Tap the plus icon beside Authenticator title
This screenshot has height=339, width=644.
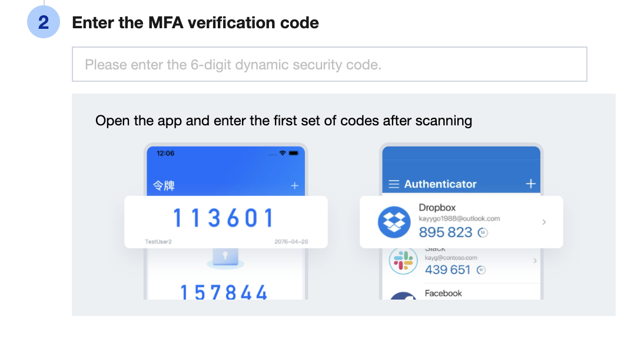click(530, 184)
